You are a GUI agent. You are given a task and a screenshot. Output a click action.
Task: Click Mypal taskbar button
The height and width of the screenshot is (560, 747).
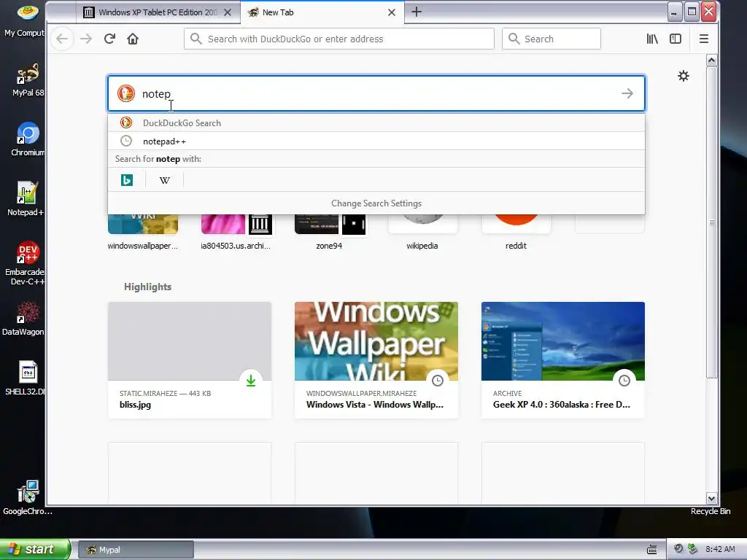136,550
